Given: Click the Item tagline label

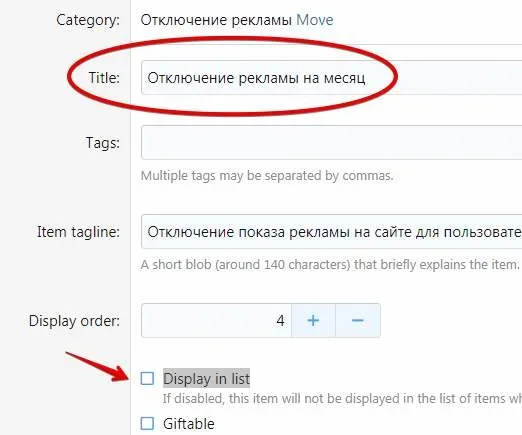Looking at the screenshot, I should 78,232.
